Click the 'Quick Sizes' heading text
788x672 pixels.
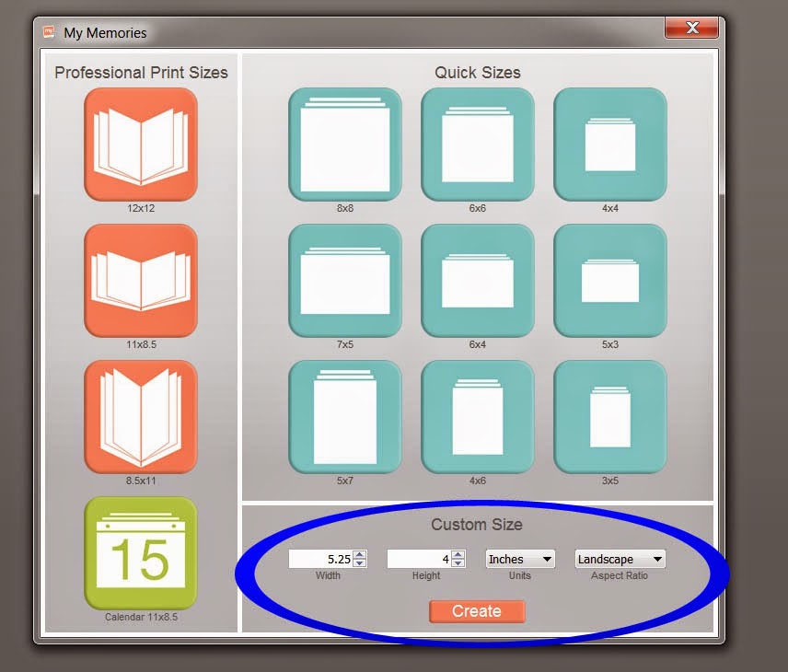(478, 73)
